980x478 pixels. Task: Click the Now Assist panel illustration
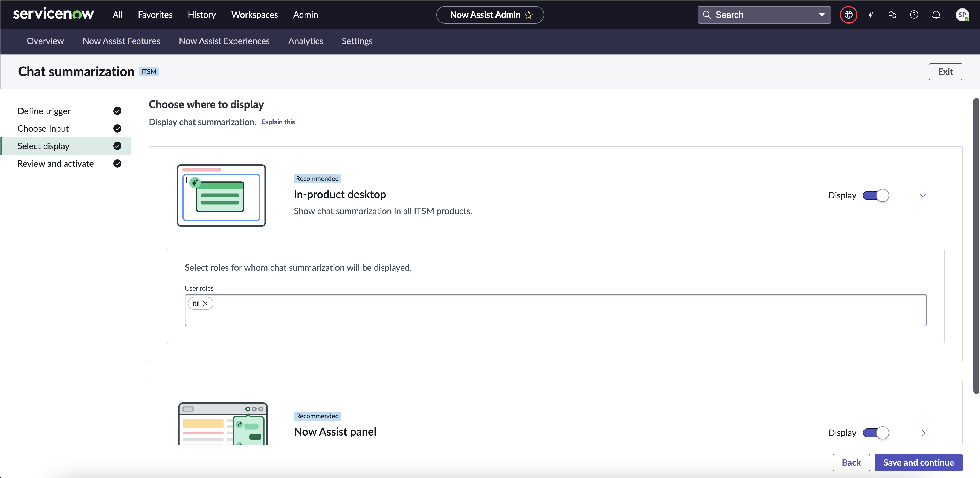pos(223,423)
